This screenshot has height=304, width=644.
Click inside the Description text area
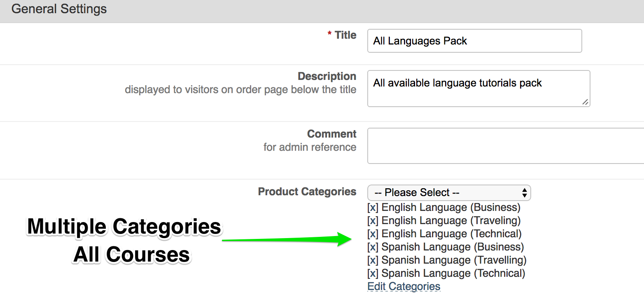click(x=478, y=88)
